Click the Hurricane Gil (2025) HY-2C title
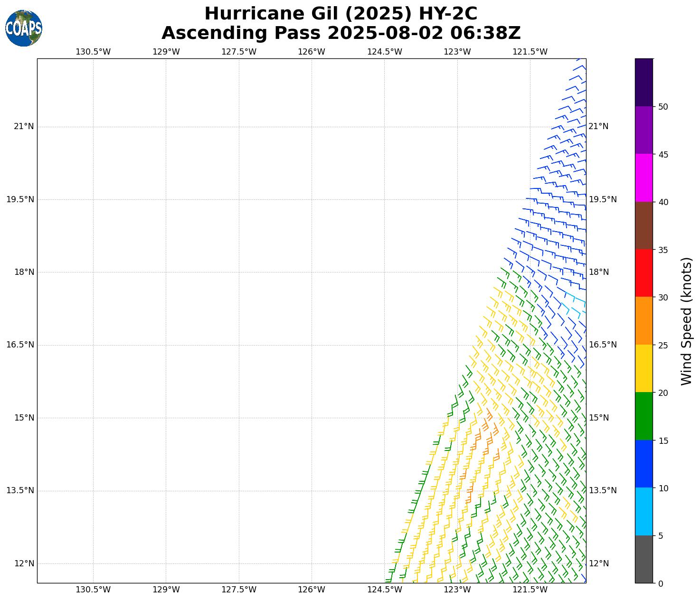The width and height of the screenshot is (700, 600). tap(341, 13)
